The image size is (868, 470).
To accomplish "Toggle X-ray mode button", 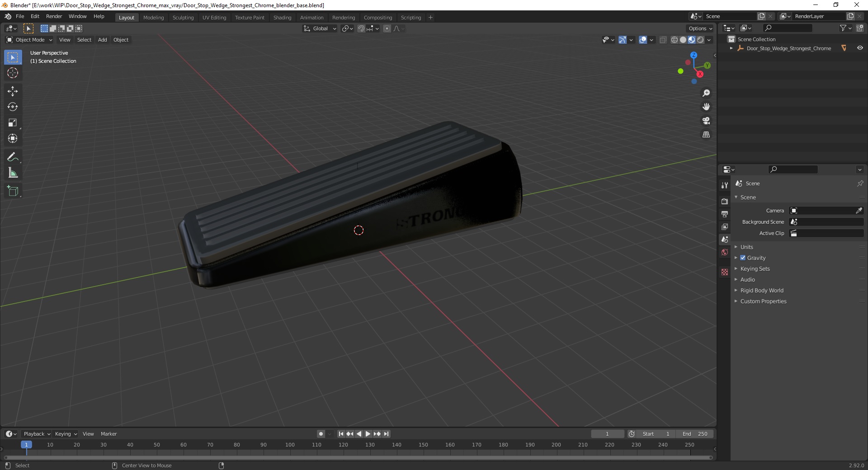I will 663,40.
